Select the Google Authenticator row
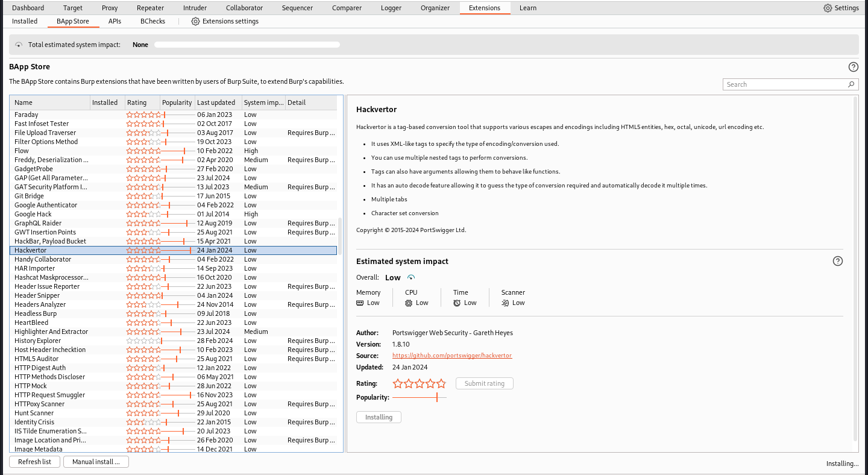 point(174,205)
